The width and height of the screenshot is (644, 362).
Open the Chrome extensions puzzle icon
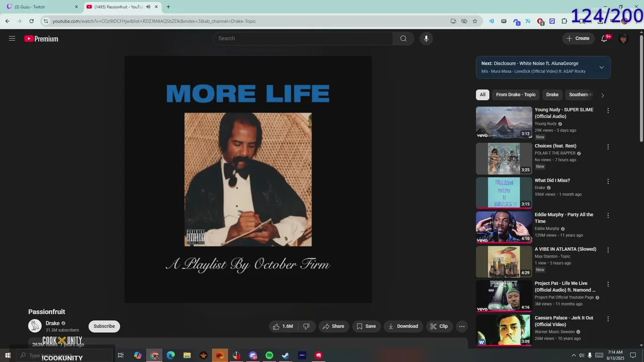(564, 21)
